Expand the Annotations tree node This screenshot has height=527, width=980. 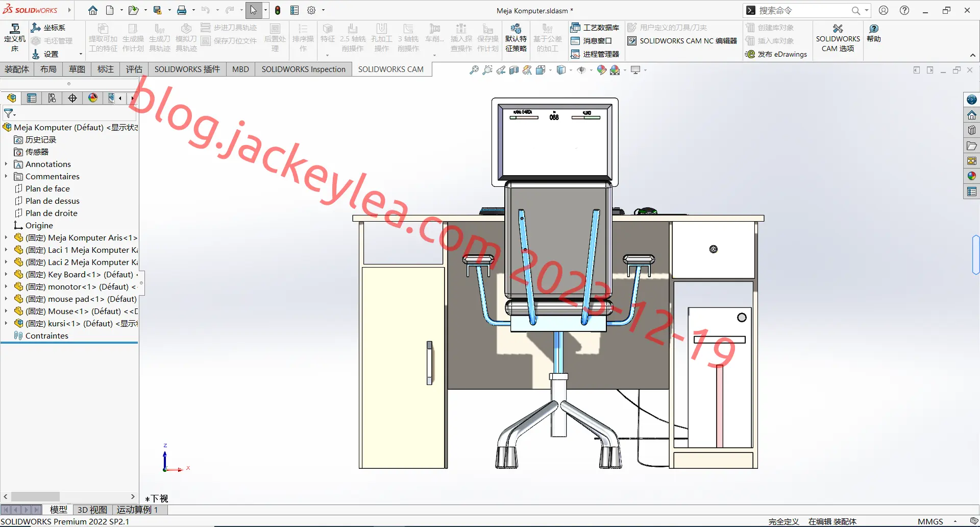point(6,164)
